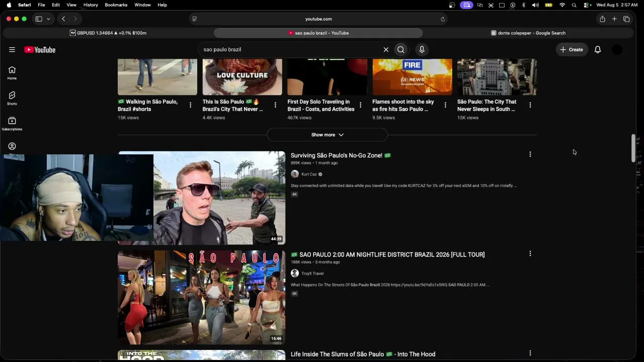644x362 pixels.
Task: Toggle the Safari sidebar
Action: pos(39,19)
